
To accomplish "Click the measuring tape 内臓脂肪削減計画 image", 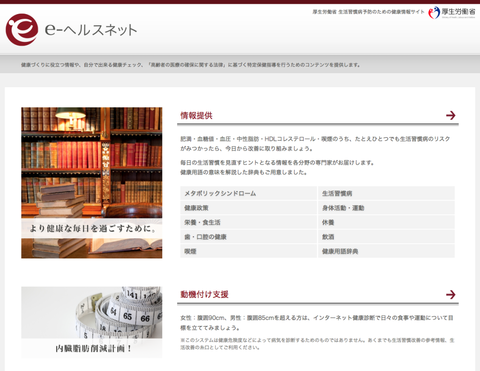I will click(92, 322).
